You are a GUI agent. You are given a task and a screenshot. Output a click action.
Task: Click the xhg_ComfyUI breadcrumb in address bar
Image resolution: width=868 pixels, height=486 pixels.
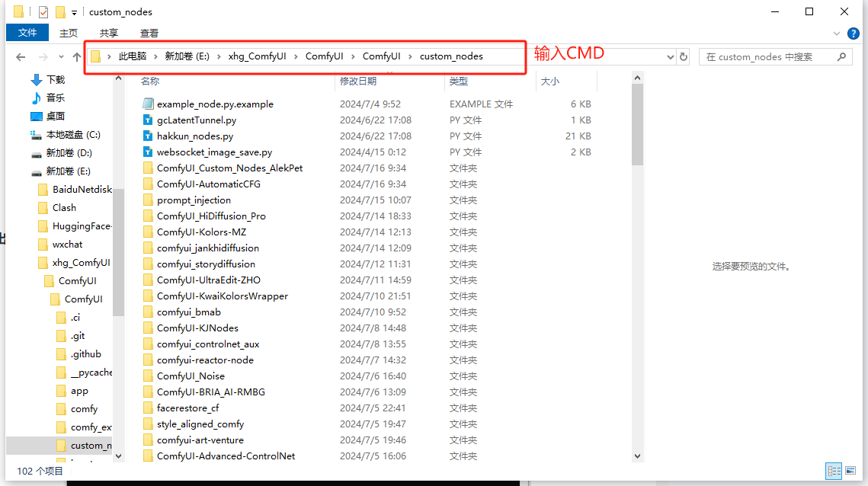coord(257,56)
